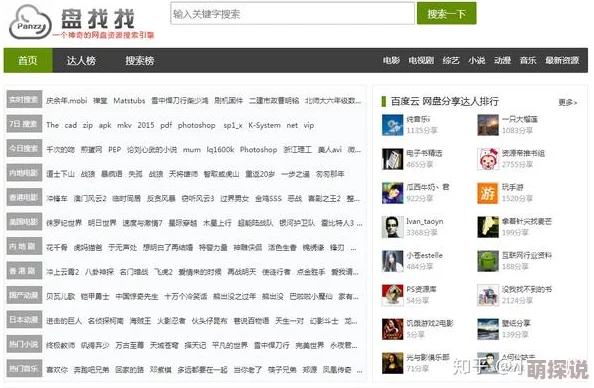
Task: Open the 庆余年.mobi search link
Action: pos(67,101)
